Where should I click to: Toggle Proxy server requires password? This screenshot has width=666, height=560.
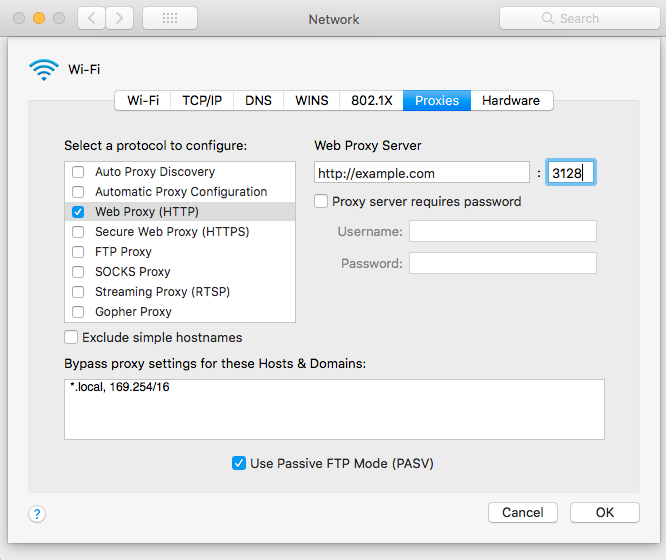321,201
